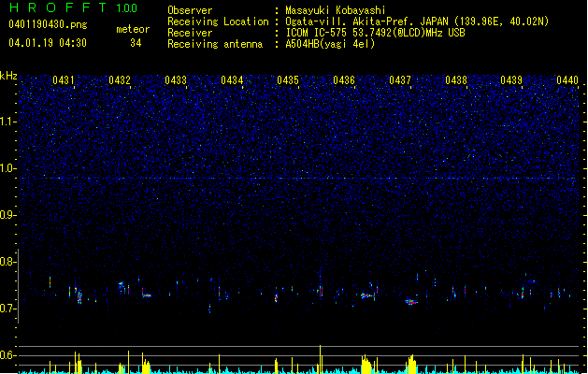Click the meteor count 34
The image size is (588, 374).
click(136, 43)
